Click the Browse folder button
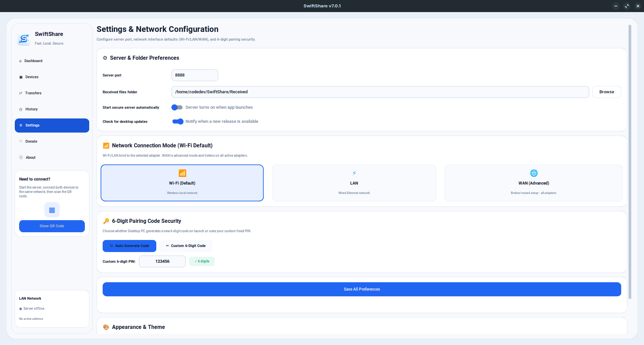Viewport: 644px width, 345px height. click(x=606, y=92)
